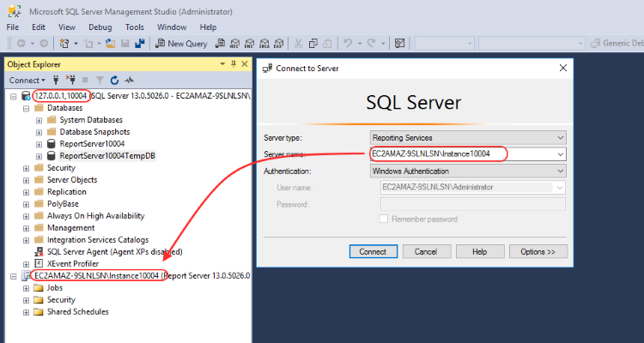Click the Copy icon in toolbar
The image size is (644, 343).
point(313,44)
